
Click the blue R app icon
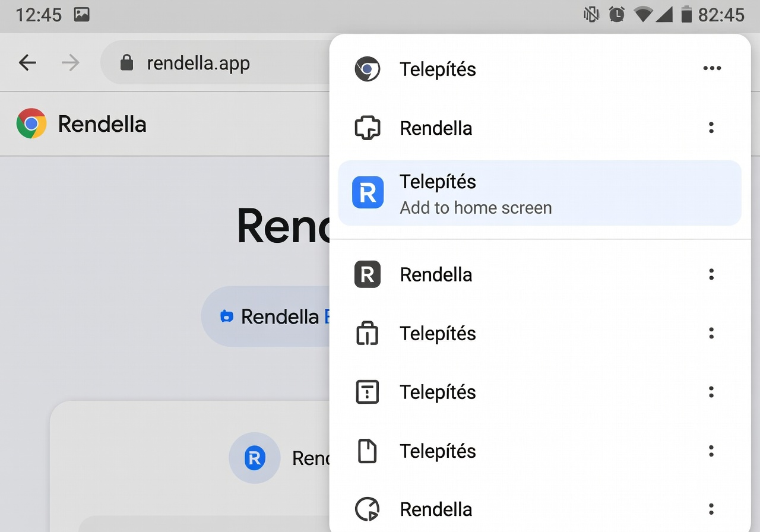pos(368,193)
